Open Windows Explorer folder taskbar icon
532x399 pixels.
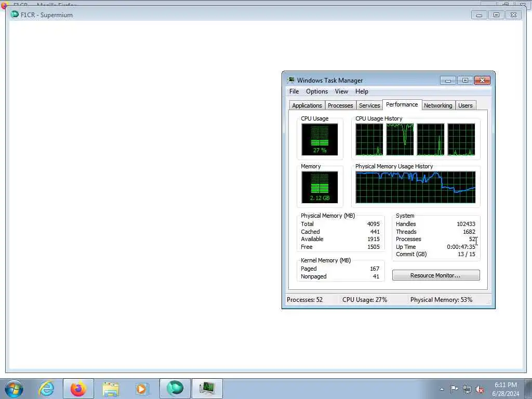point(111,389)
